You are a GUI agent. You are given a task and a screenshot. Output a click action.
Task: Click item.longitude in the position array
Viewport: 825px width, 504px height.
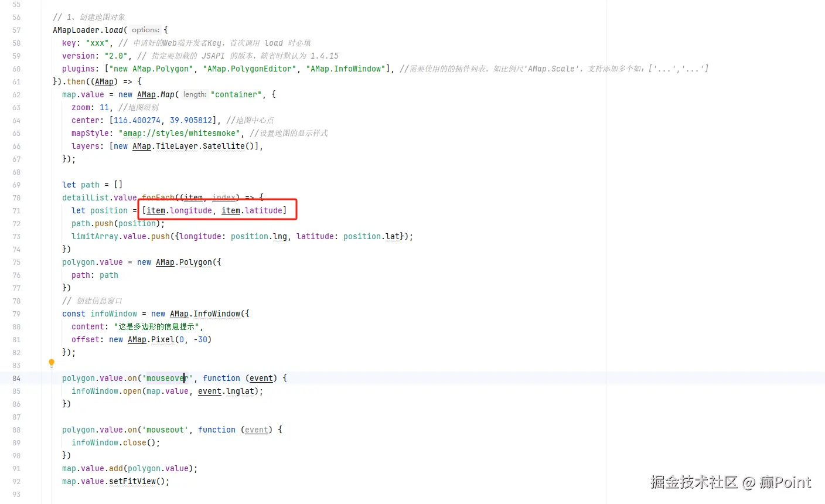click(x=179, y=210)
